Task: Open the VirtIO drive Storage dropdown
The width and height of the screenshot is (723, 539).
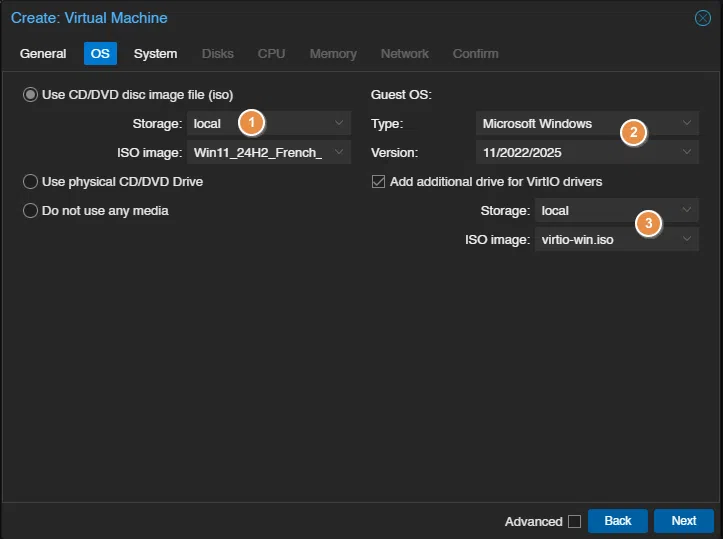Action: click(687, 211)
